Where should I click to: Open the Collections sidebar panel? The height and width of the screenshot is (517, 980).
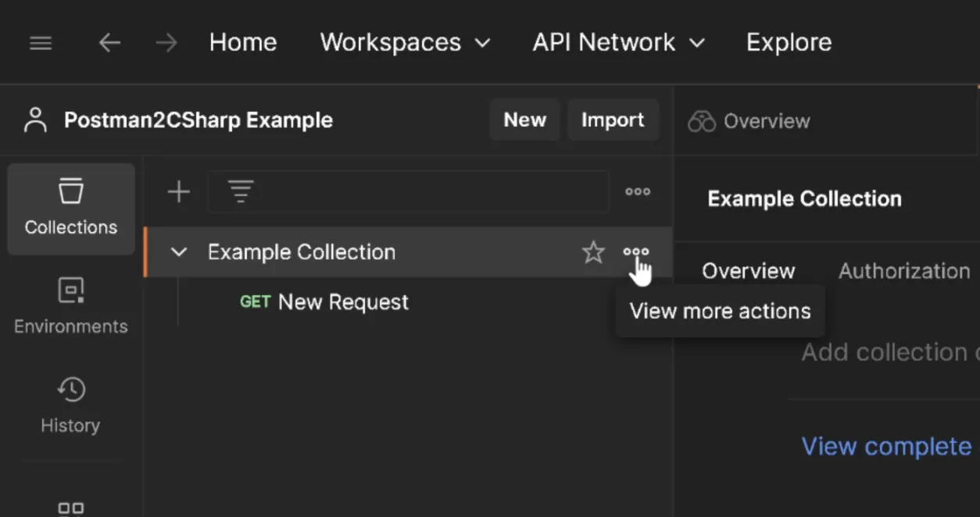point(71,208)
